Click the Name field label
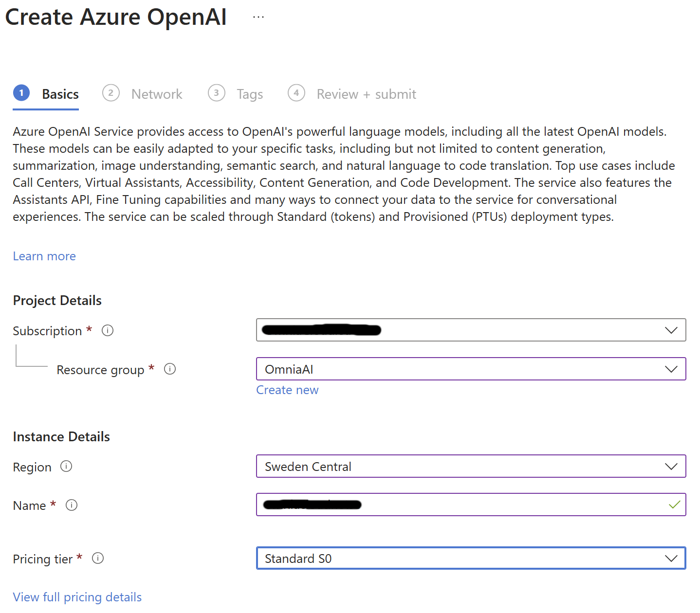This screenshot has width=700, height=613. pyautogui.click(x=29, y=506)
